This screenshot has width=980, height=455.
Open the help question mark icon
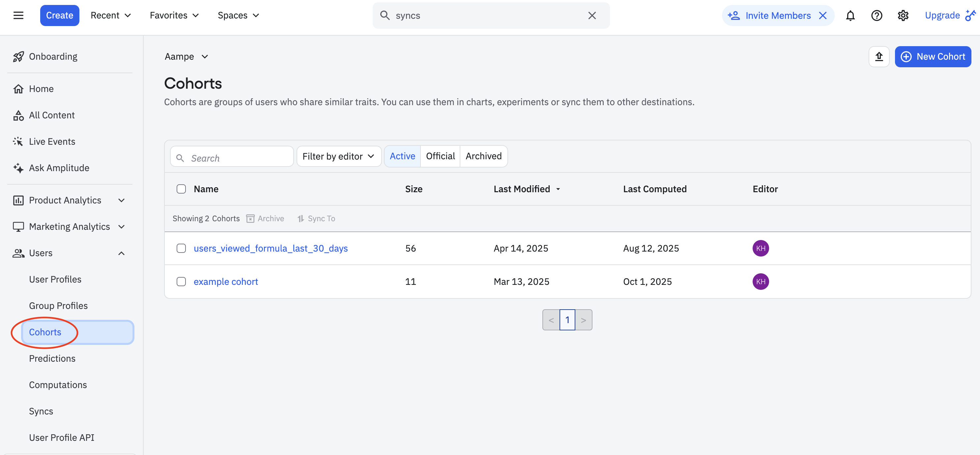pos(877,15)
